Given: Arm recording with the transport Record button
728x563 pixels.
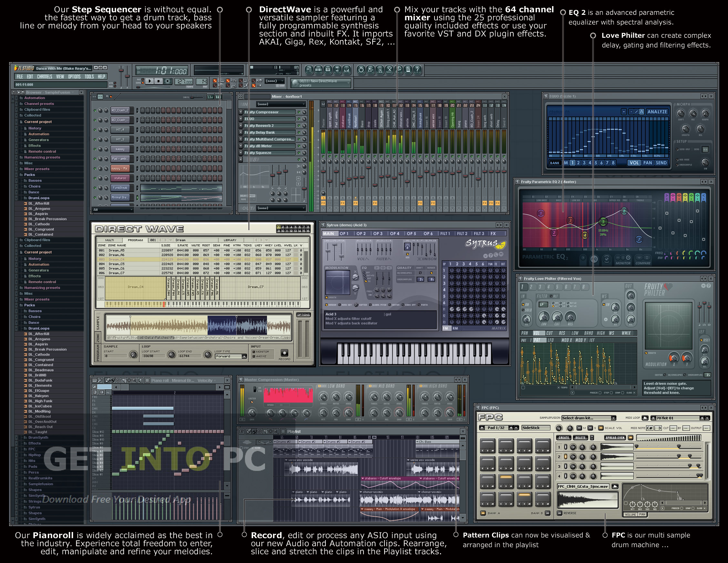Looking at the screenshot, I should (168, 81).
